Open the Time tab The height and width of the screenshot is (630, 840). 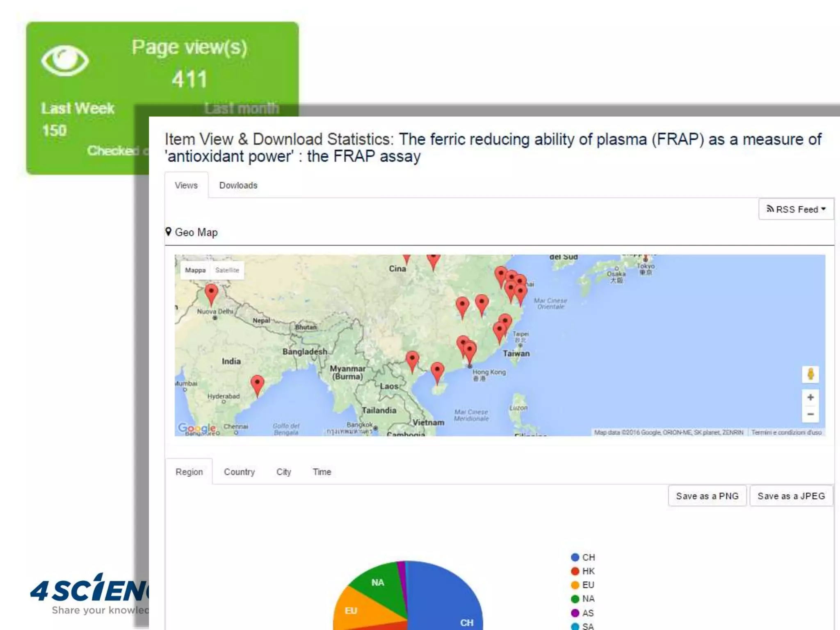(x=322, y=472)
